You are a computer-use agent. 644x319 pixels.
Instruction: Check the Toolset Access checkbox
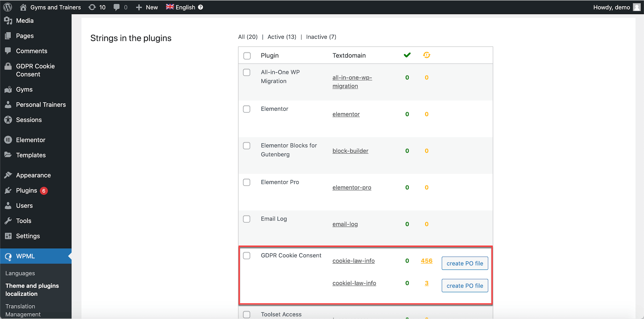247,315
